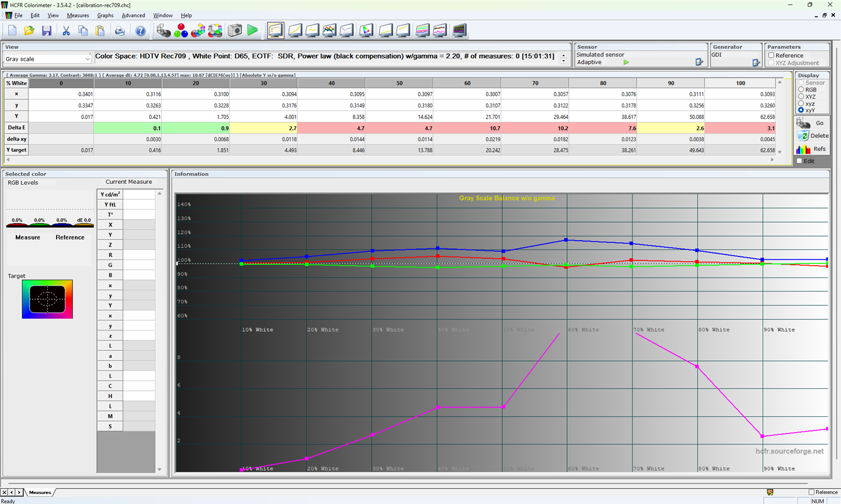Click the table vertical scrollbar up arrow
The height and width of the screenshot is (504, 841).
[780, 82]
